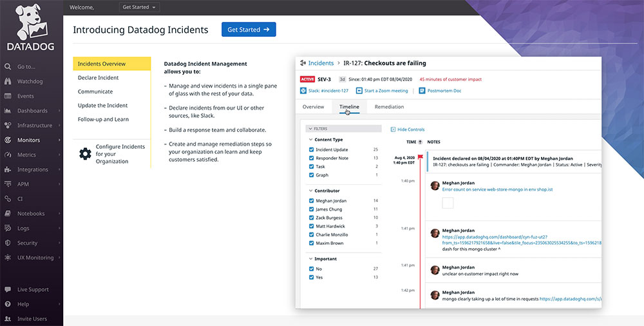Select the Incidents Overview item
The width and height of the screenshot is (644, 326).
(x=111, y=64)
